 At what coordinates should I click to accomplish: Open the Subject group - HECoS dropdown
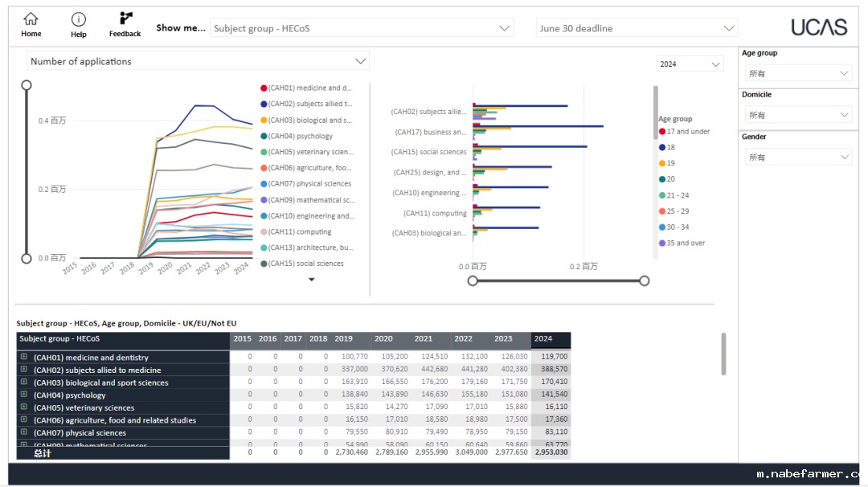point(361,28)
